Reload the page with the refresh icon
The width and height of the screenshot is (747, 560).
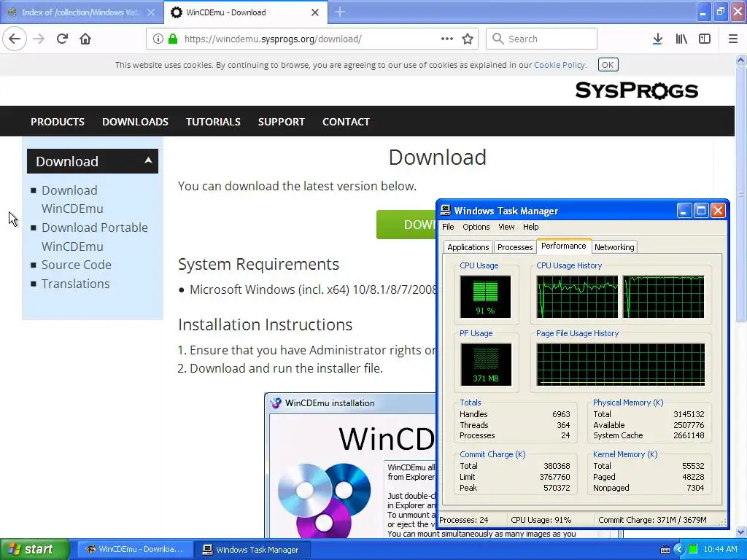(x=62, y=39)
